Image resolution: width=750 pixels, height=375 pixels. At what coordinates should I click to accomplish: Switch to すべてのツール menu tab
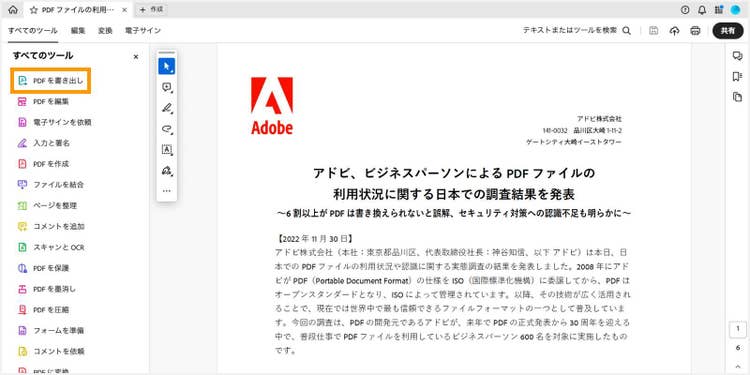[x=33, y=31]
